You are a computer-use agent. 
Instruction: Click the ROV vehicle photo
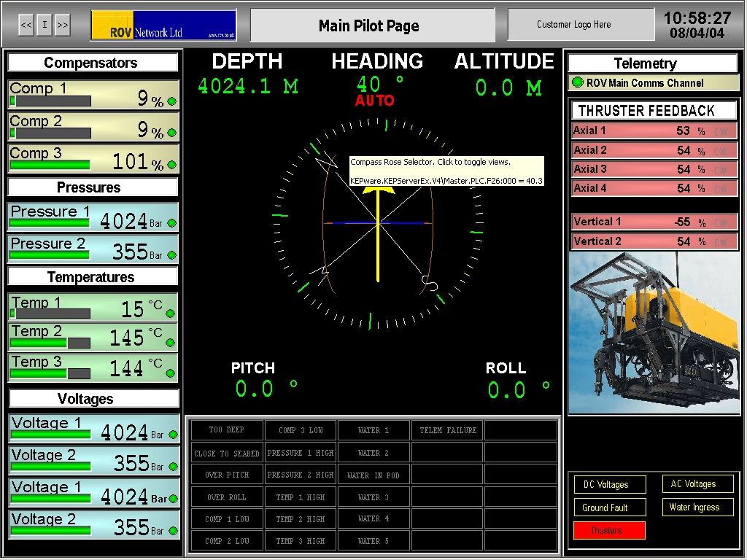click(654, 332)
